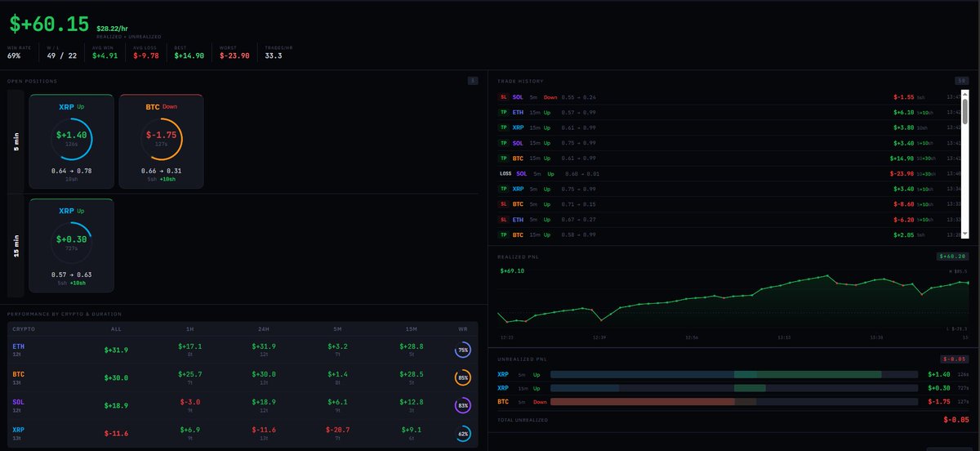The height and width of the screenshot is (451, 980).
Task: Select ETH in the performance table
Action: (x=18, y=346)
